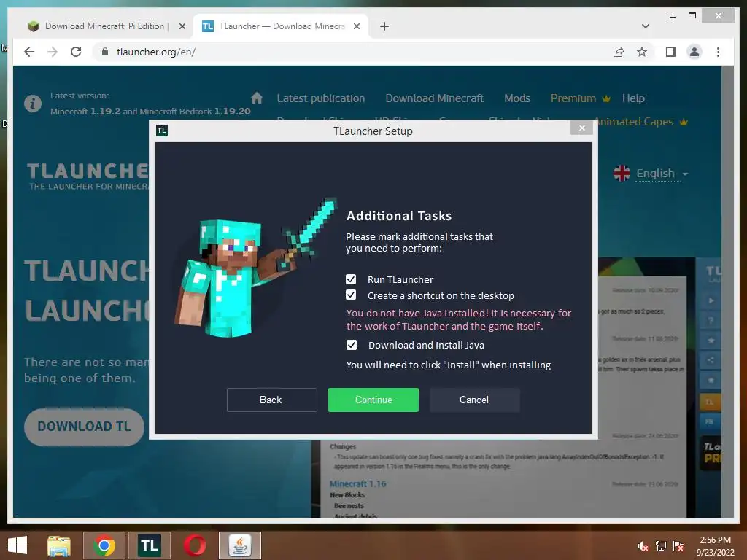
Task: Close the TLauncher browser tab
Action: (356, 26)
